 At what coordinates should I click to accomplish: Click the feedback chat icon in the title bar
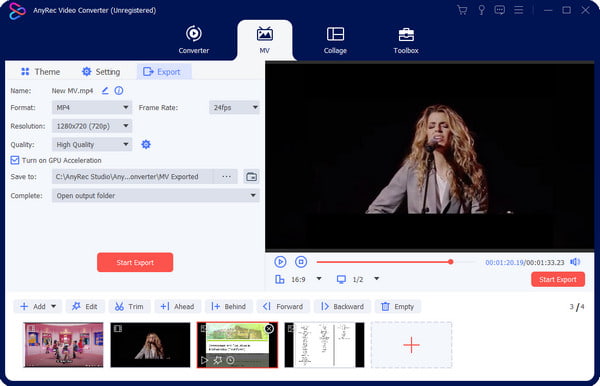click(x=499, y=10)
